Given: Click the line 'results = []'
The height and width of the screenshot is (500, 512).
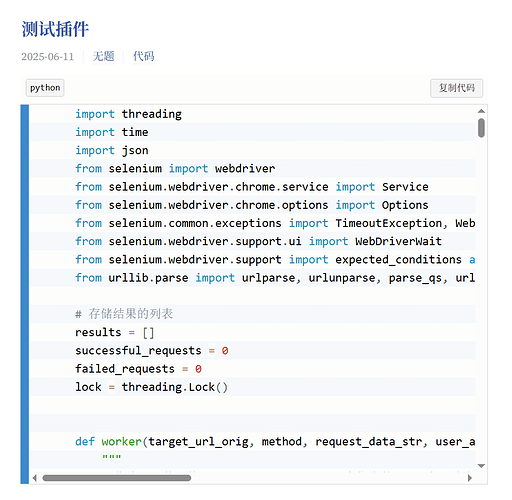Looking at the screenshot, I should coord(115,332).
